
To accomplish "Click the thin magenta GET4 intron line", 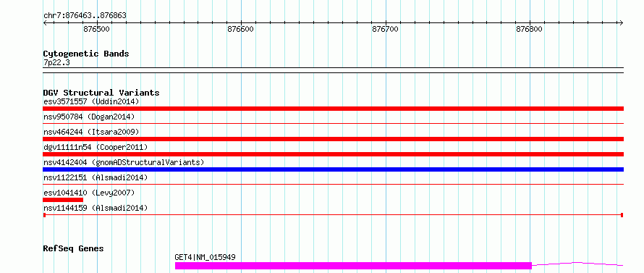I will pyautogui.click(x=578, y=264).
